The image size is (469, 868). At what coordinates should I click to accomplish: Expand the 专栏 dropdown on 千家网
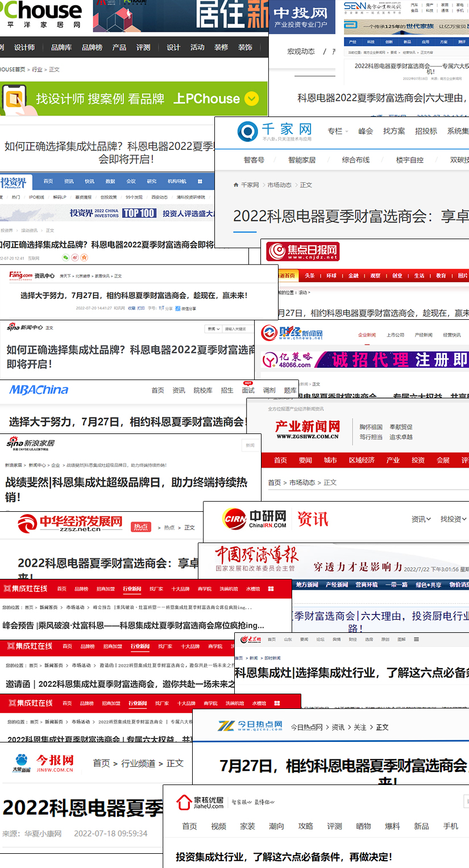(x=338, y=131)
